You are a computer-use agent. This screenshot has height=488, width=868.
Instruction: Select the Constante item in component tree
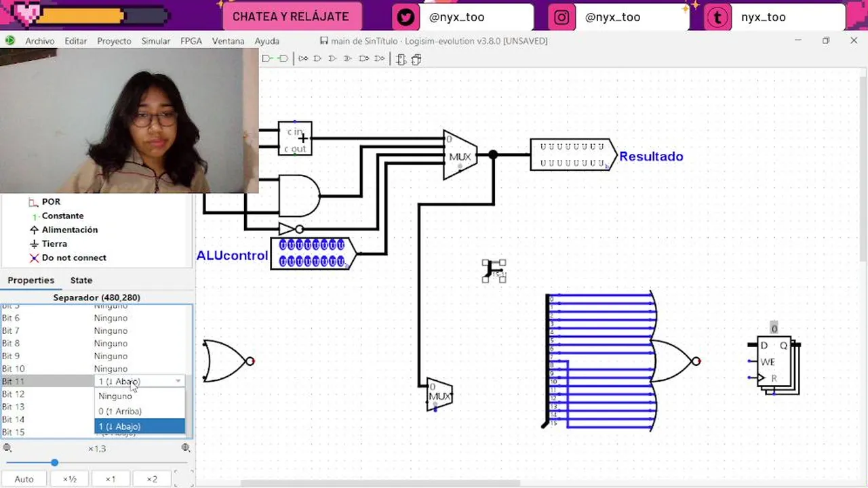(x=62, y=216)
